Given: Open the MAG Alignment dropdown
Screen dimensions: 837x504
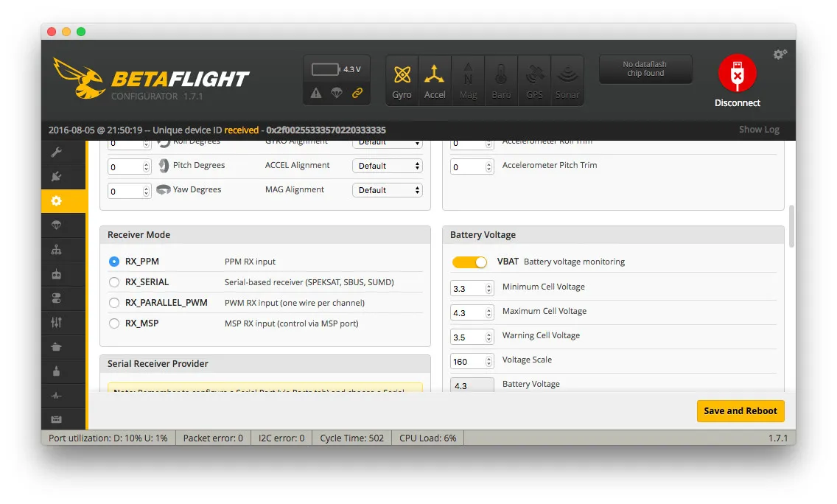Looking at the screenshot, I should tap(387, 190).
